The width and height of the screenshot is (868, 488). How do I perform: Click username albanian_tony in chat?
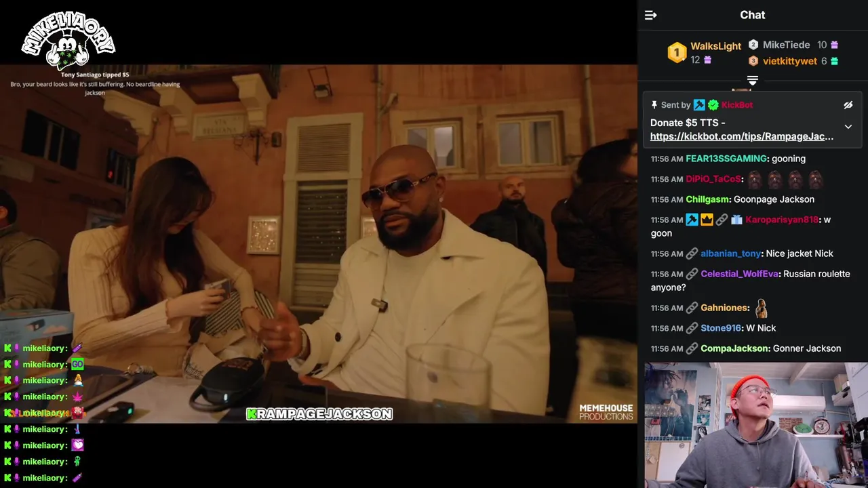pyautogui.click(x=730, y=253)
